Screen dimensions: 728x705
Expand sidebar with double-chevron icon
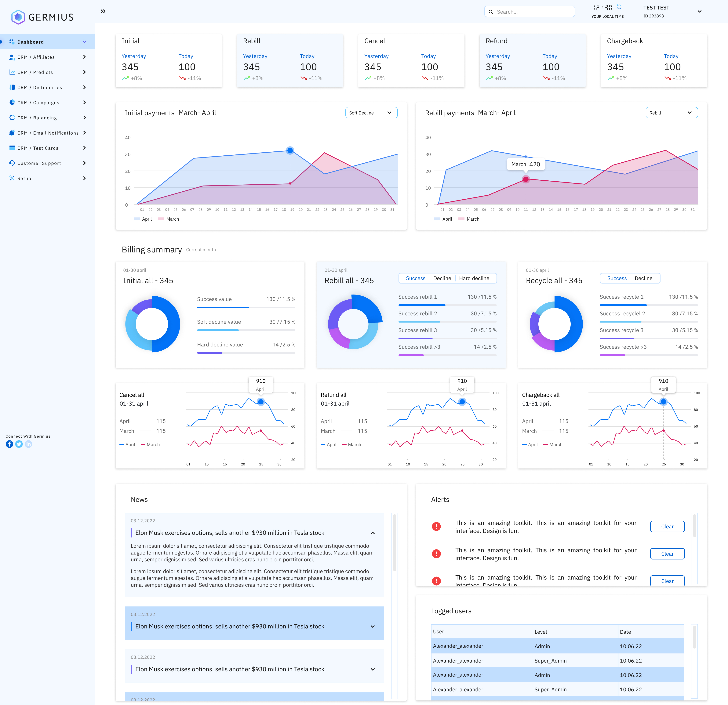coord(103,12)
